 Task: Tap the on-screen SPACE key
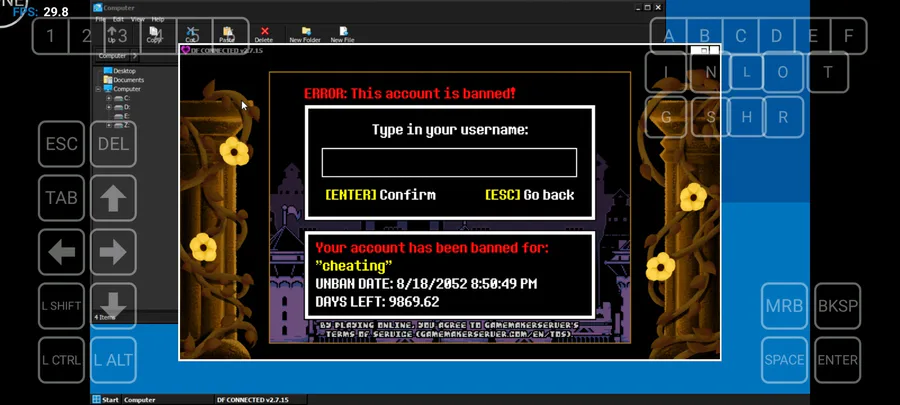click(784, 360)
